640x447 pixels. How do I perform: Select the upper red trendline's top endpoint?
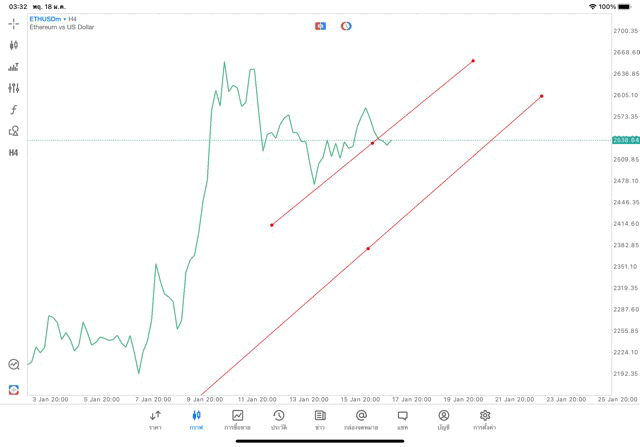[x=473, y=61]
